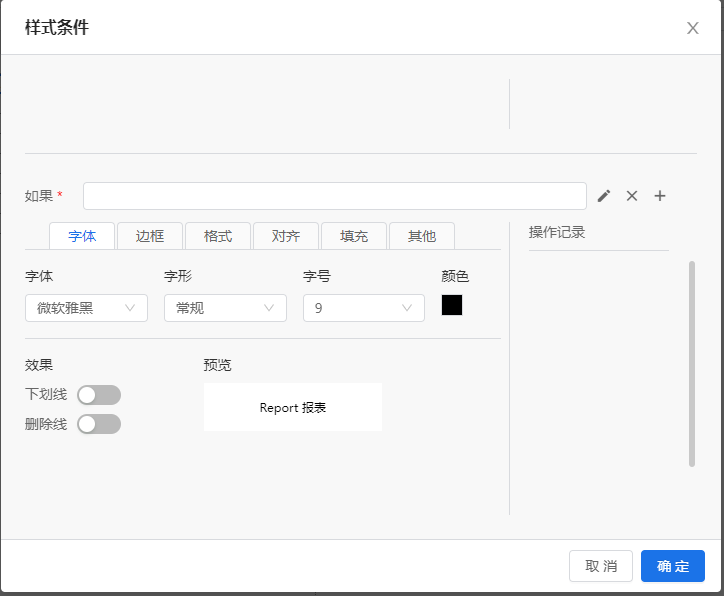Open the black 颜色 color swatch

coord(452,305)
